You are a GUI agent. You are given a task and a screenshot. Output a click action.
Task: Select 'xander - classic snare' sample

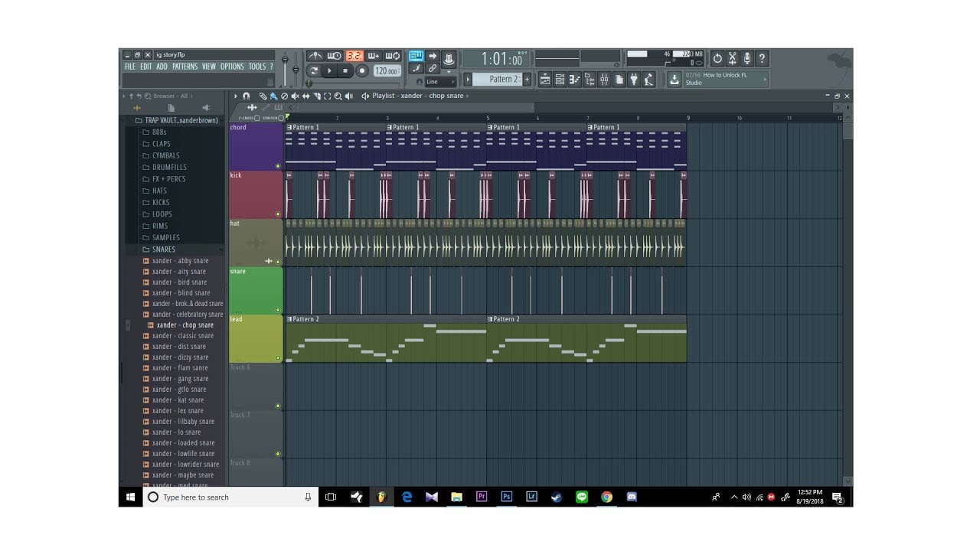click(x=183, y=336)
